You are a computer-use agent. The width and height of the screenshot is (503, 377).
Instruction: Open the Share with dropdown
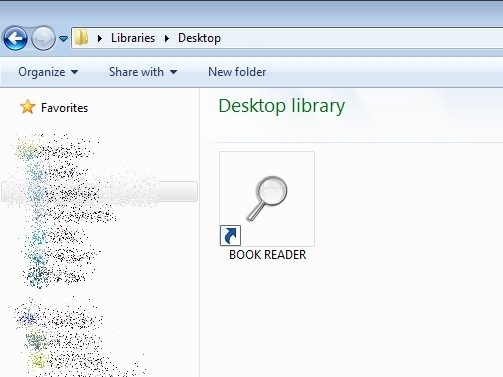143,72
